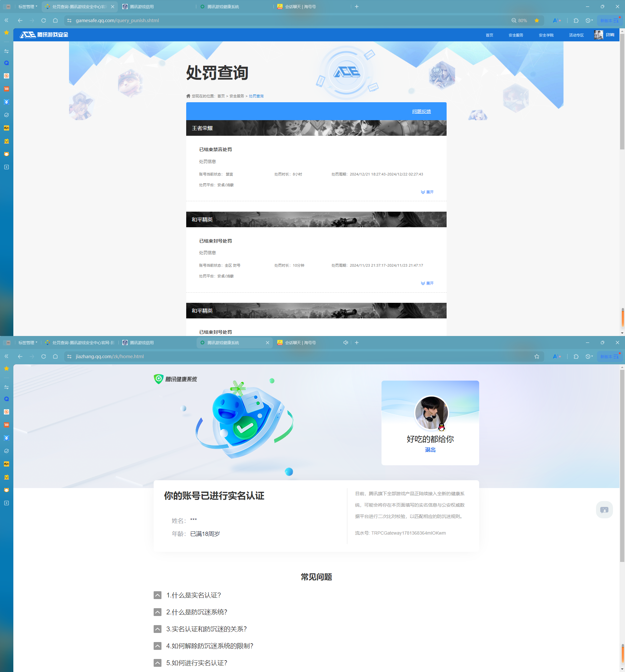Open the blue Q sidebar app in bottom window

coord(7,399)
